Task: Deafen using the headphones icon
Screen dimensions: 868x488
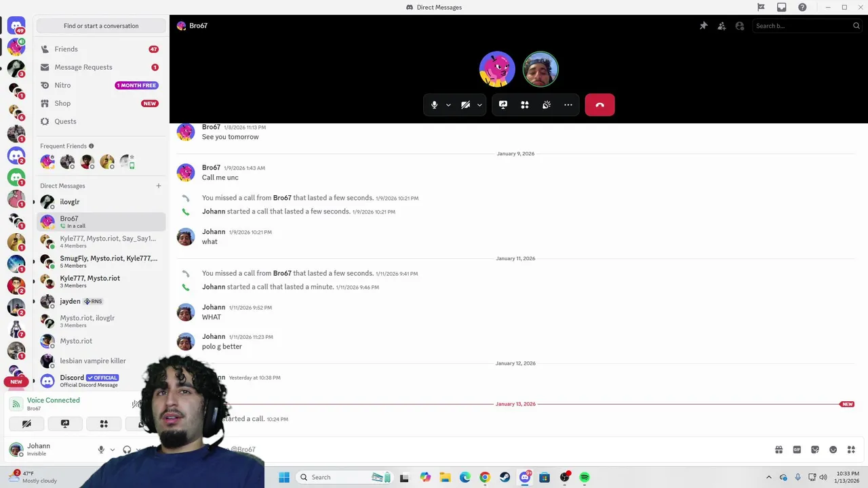Action: tap(127, 449)
